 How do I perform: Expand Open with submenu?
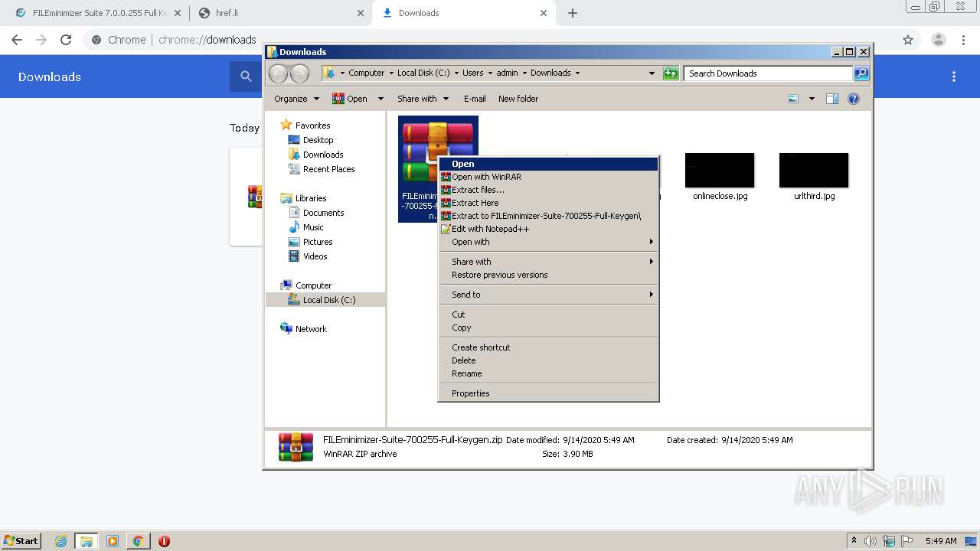point(548,242)
